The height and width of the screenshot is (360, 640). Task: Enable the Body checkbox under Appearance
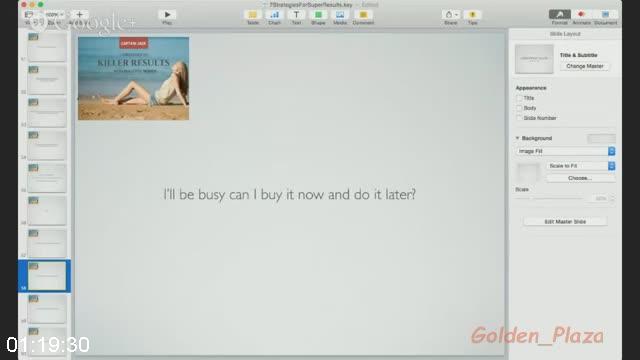tap(519, 108)
